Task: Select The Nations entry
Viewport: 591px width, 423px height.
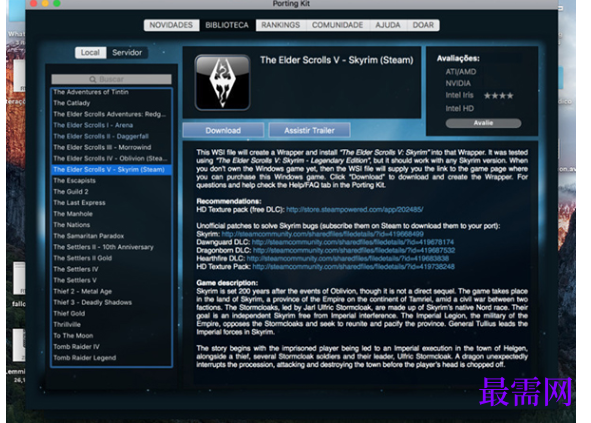Action: [112, 225]
